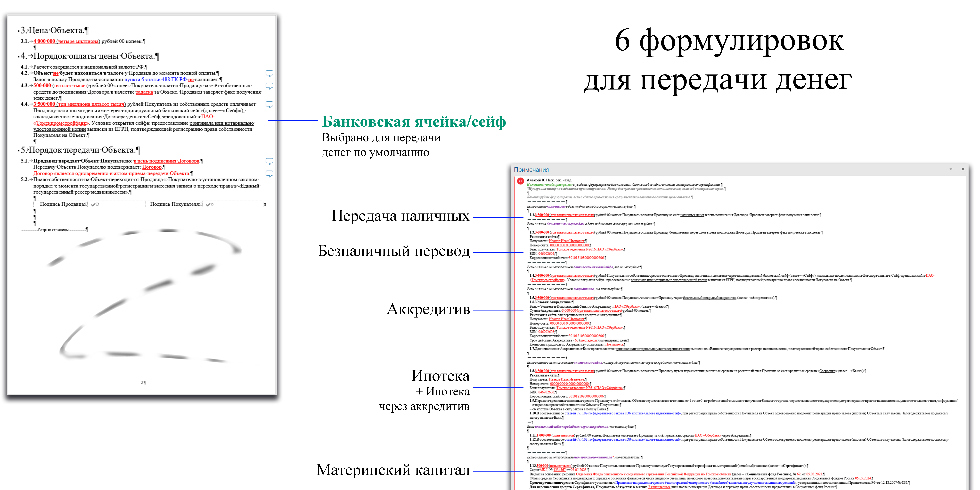Click '1 000 000 (один миллион)' in comment clause 1.11
The width and height of the screenshot is (980, 490).
555,435
